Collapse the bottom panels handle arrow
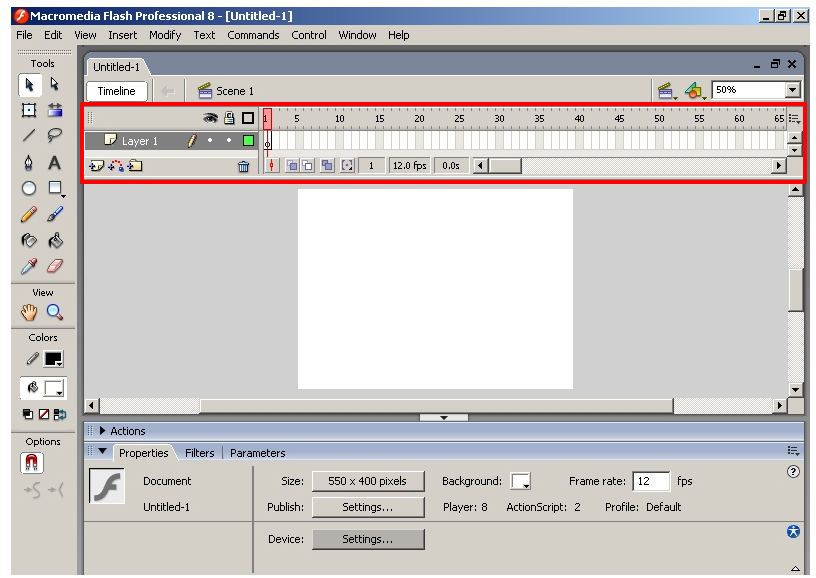This screenshot has width=816, height=578. click(444, 417)
